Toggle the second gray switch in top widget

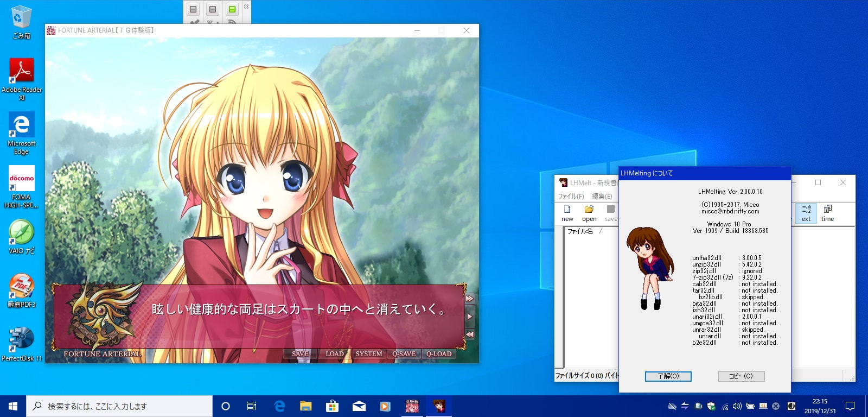click(x=213, y=9)
